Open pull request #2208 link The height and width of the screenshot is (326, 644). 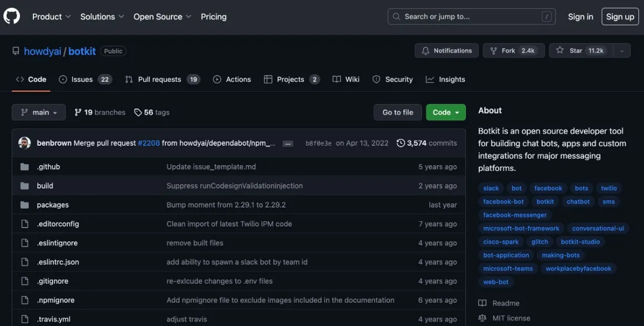point(149,144)
